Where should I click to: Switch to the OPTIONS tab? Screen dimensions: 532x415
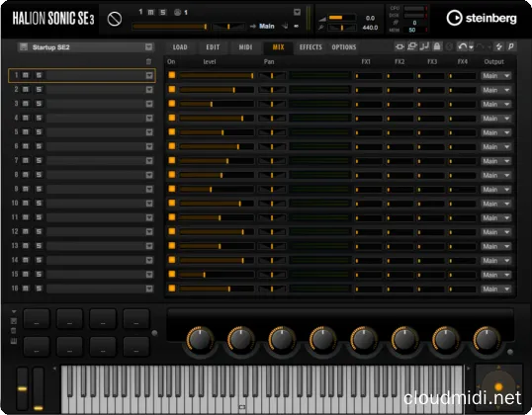point(344,47)
